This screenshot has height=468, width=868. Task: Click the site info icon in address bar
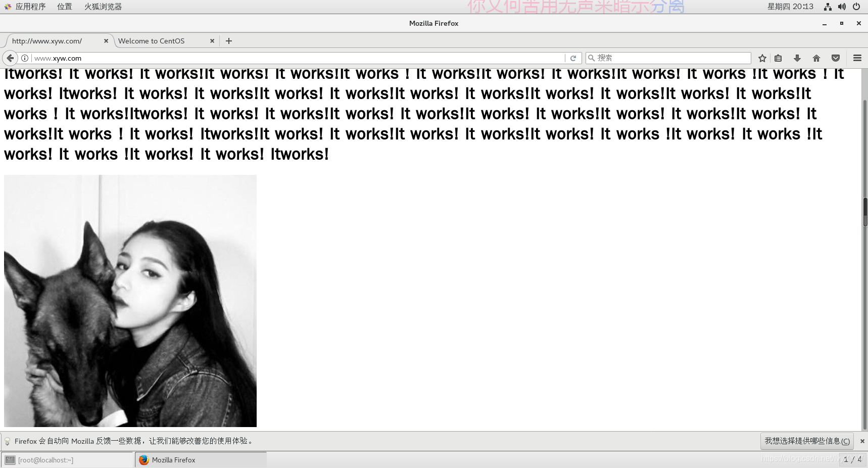pos(25,58)
